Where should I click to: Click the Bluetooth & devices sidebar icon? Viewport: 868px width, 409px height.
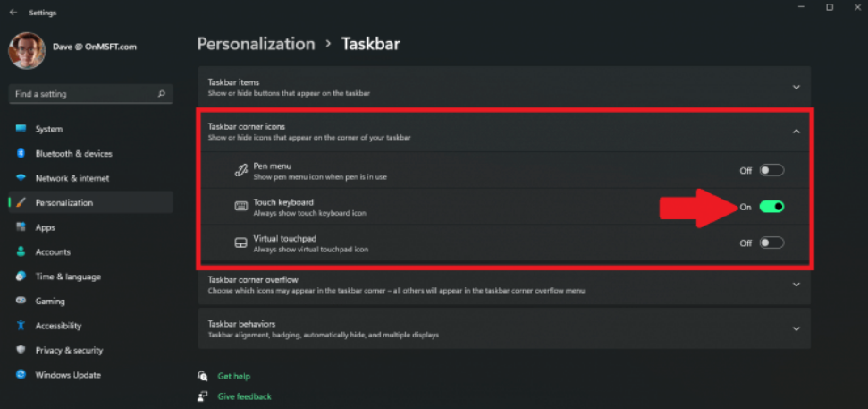coord(21,154)
